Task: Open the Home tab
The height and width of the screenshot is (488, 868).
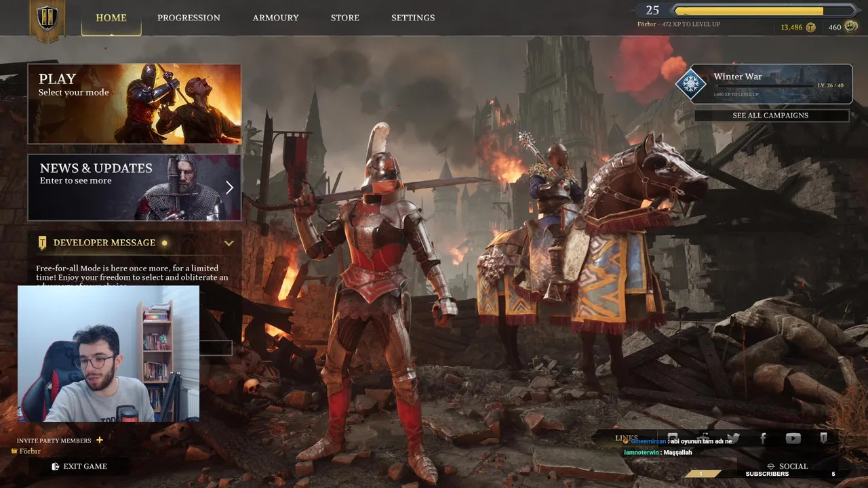Action: (111, 18)
